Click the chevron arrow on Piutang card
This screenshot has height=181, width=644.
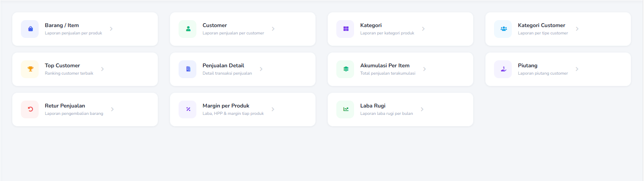tap(577, 69)
